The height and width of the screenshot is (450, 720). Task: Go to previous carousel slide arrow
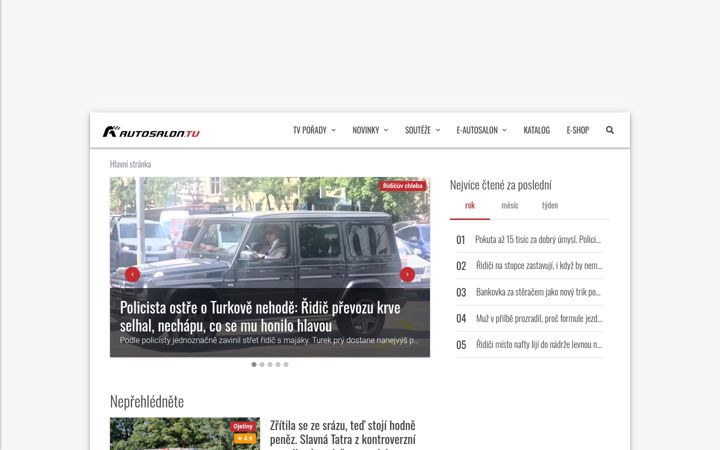[x=132, y=274]
